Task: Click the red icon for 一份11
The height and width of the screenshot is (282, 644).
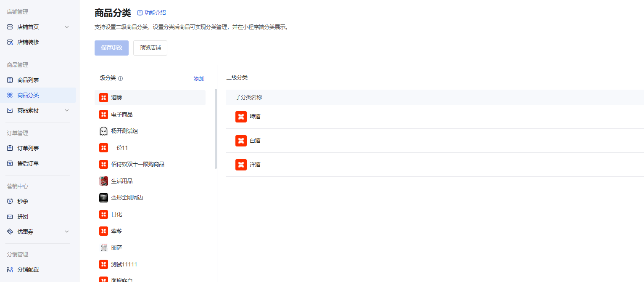Action: [x=103, y=148]
